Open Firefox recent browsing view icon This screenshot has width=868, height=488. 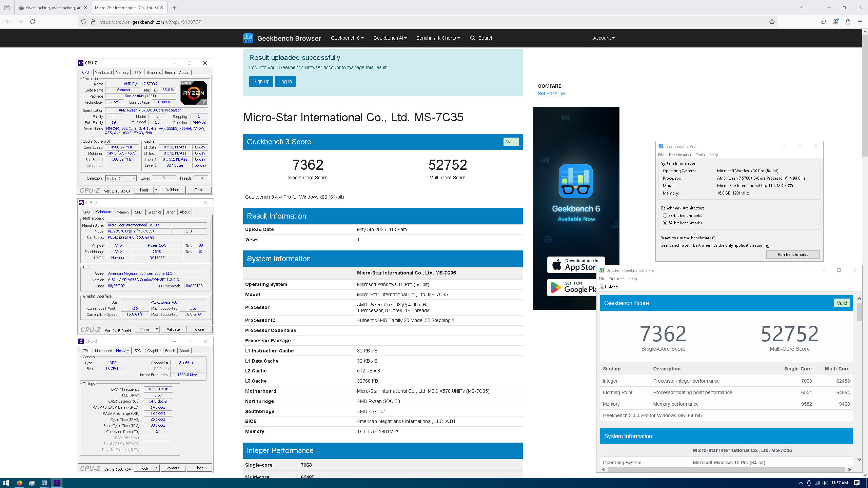pyautogui.click(x=7, y=7)
